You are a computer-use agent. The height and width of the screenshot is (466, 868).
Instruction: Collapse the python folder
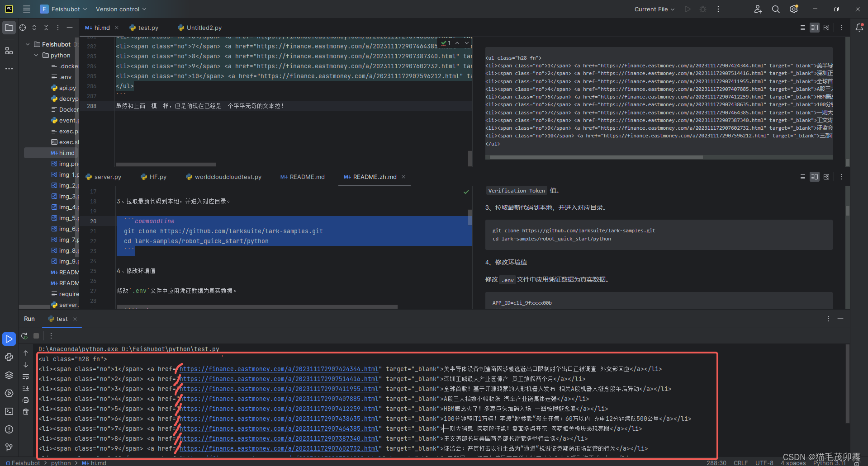point(36,55)
